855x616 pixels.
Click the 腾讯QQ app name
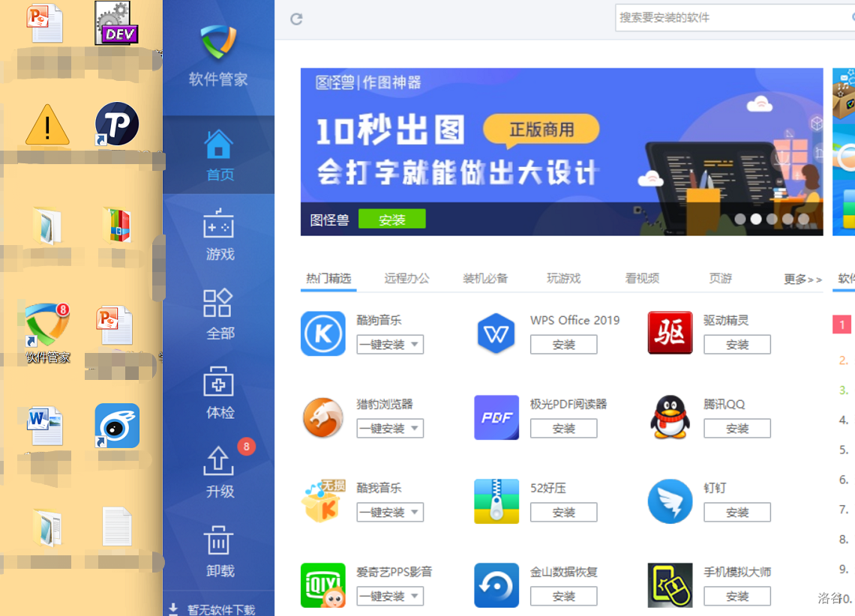(724, 404)
